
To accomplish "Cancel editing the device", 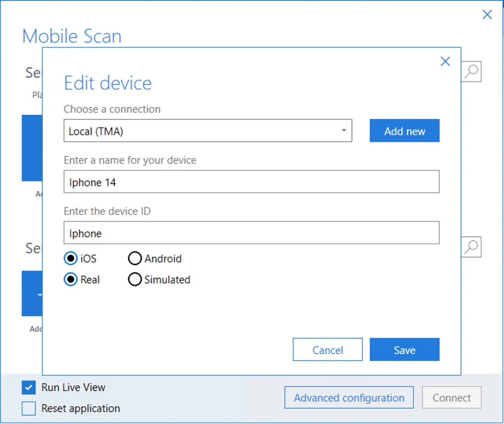I will point(327,349).
